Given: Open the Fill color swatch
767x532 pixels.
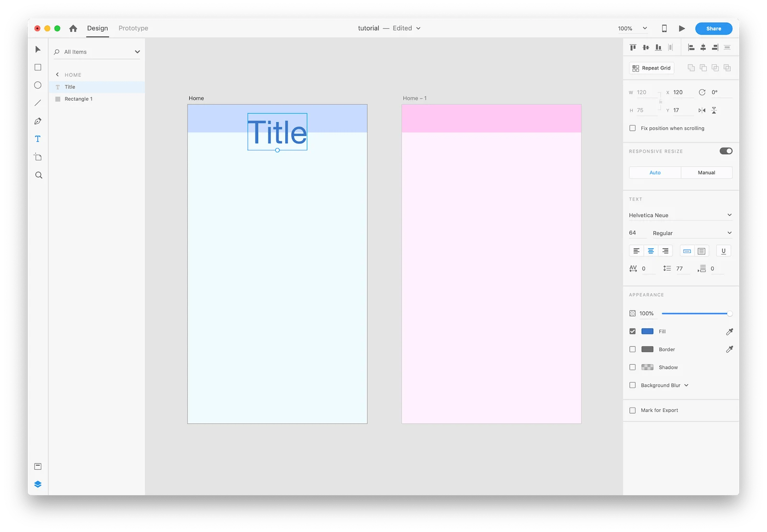Looking at the screenshot, I should click(x=648, y=331).
